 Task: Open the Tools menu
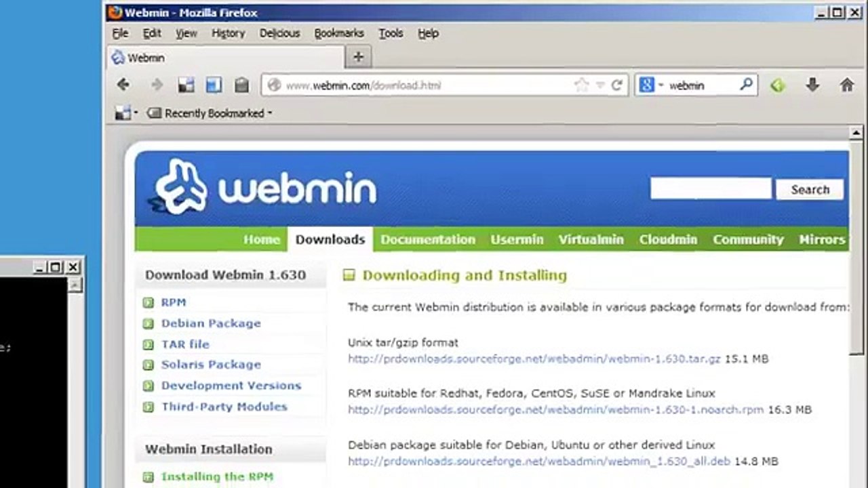[391, 33]
